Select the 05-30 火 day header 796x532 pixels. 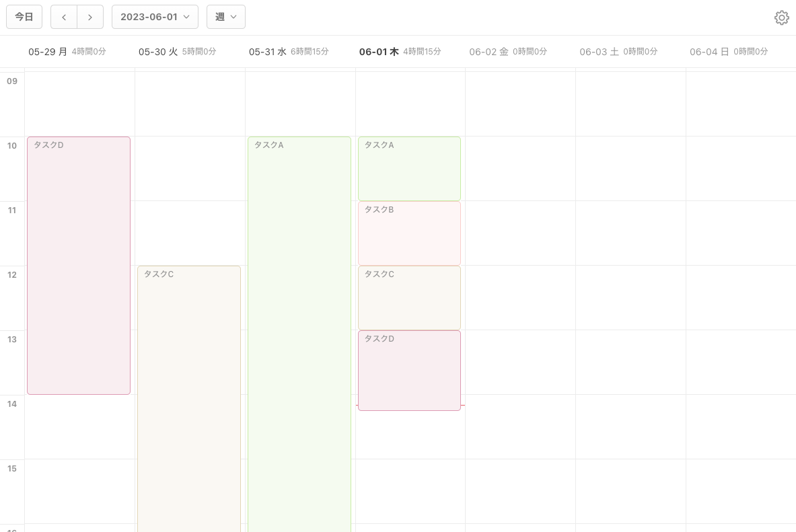pyautogui.click(x=158, y=52)
